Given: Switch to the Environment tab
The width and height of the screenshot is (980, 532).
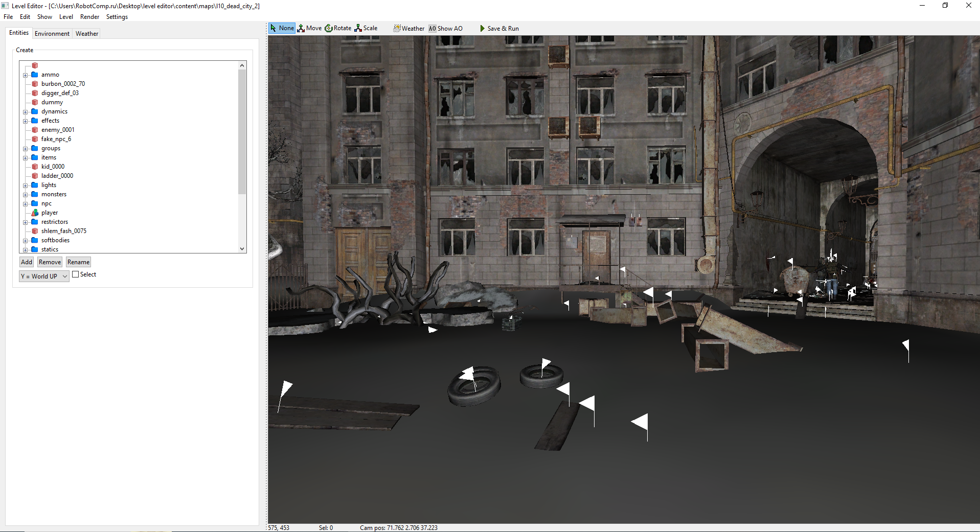Looking at the screenshot, I should (52, 34).
